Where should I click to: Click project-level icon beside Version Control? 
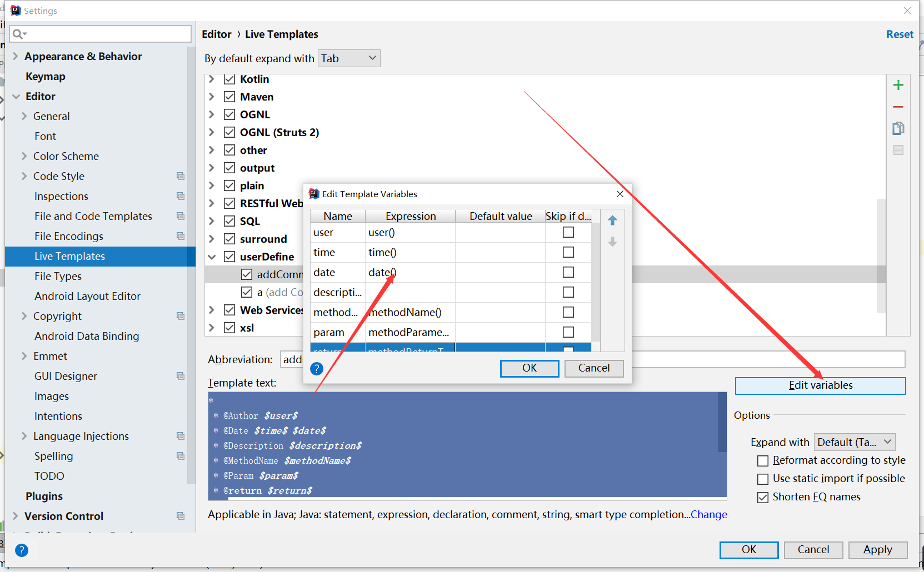pos(181,516)
